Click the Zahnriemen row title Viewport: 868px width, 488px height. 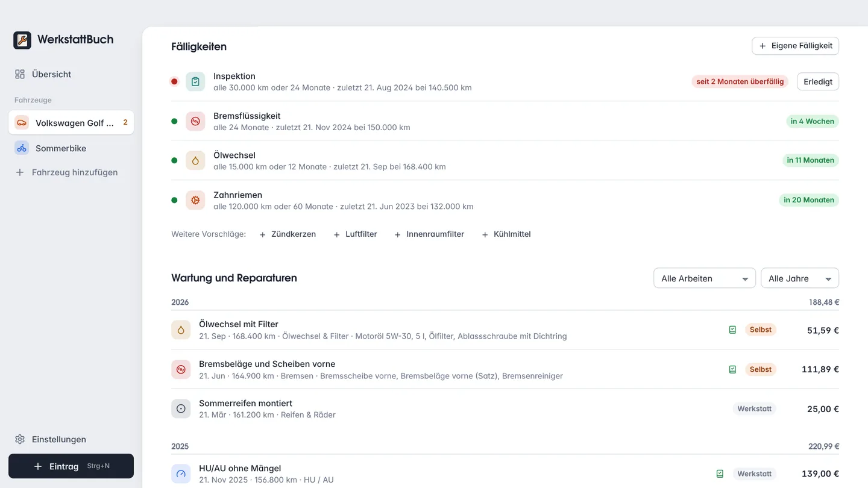coord(237,195)
